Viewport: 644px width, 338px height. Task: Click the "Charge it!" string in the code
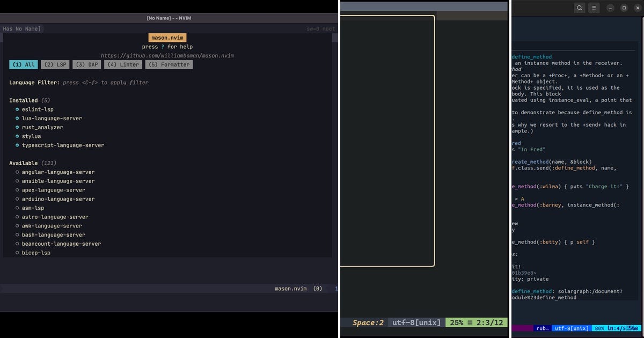tap(604, 187)
